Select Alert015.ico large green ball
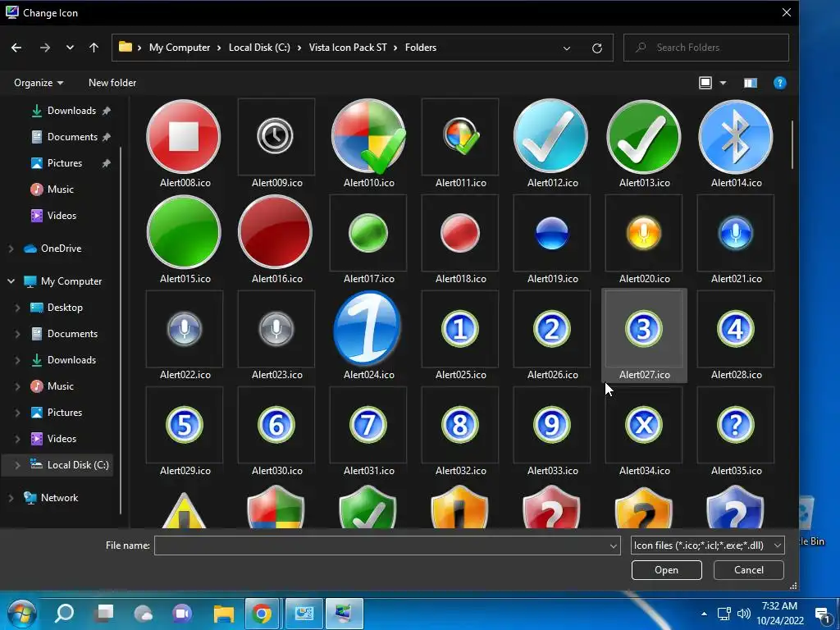 click(x=184, y=232)
